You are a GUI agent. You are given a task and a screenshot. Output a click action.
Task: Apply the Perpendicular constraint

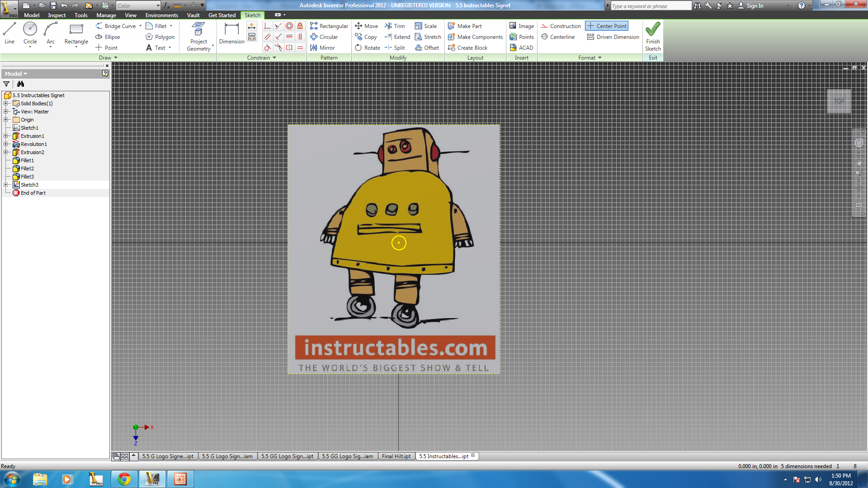tap(278, 37)
